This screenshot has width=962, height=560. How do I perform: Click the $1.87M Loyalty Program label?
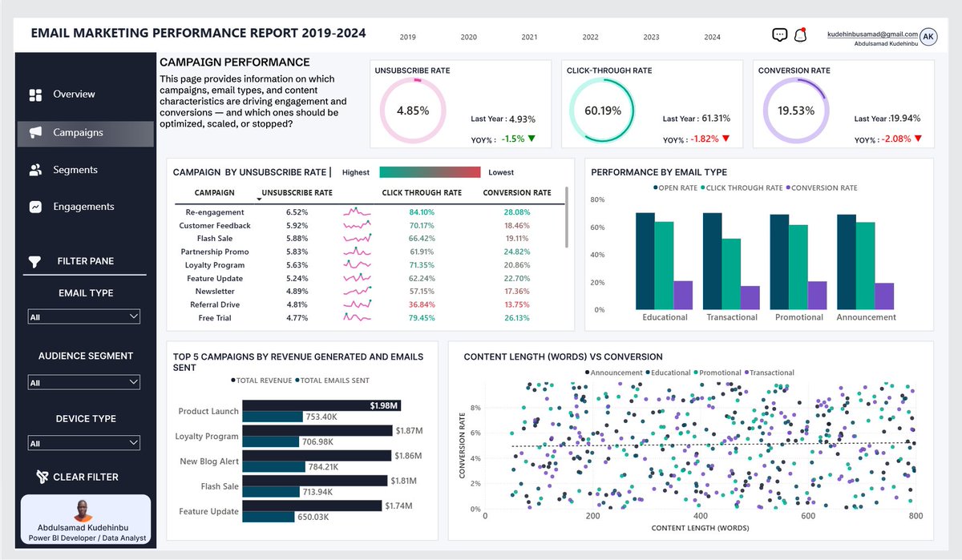409,431
